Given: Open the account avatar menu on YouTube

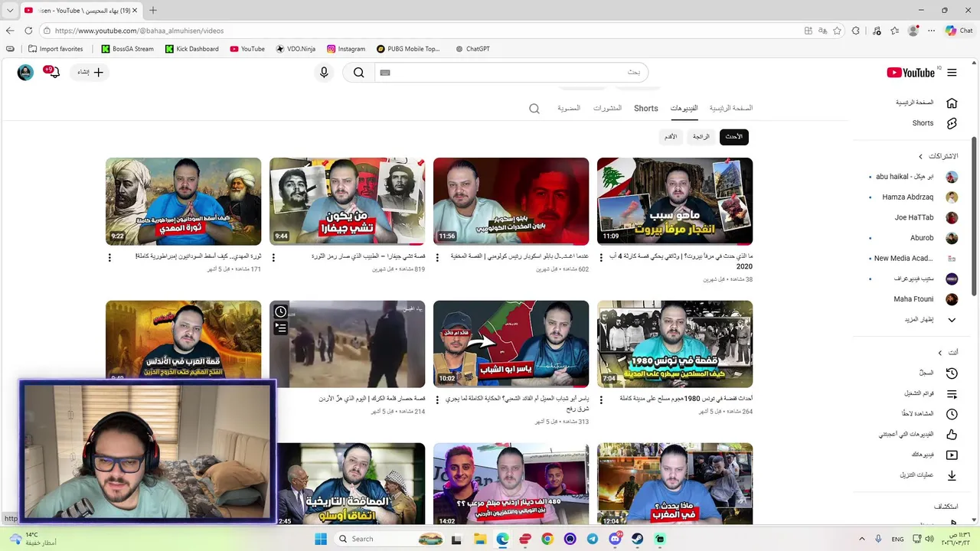Looking at the screenshot, I should [25, 73].
